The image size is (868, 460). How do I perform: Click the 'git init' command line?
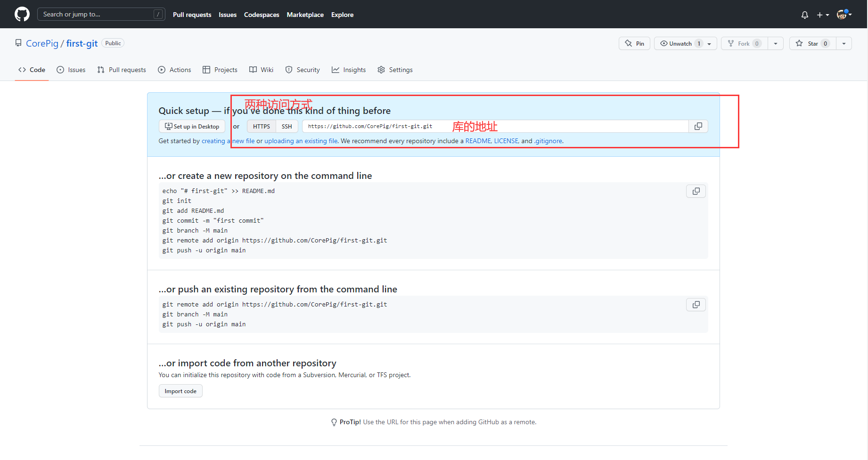[x=177, y=201]
